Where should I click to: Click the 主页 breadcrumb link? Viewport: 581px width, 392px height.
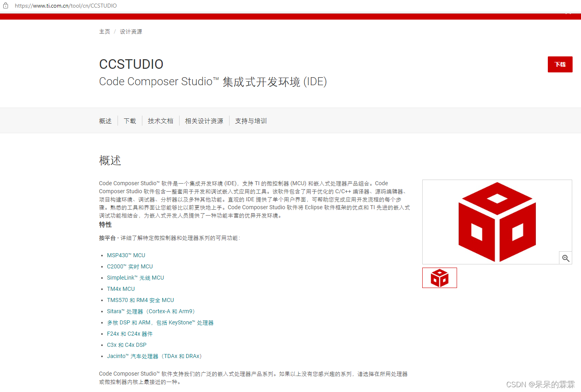click(104, 31)
